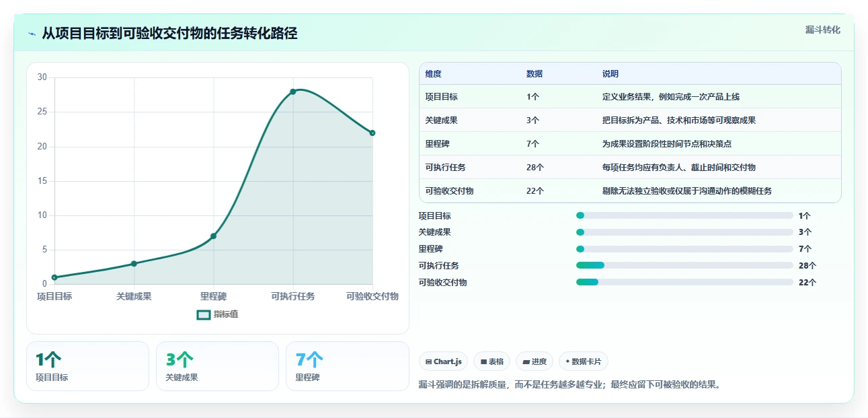Click description 剔除无法独立验收或仅属于沟通动作的模糊任务
The height and width of the screenshot is (418, 868).
pos(687,191)
